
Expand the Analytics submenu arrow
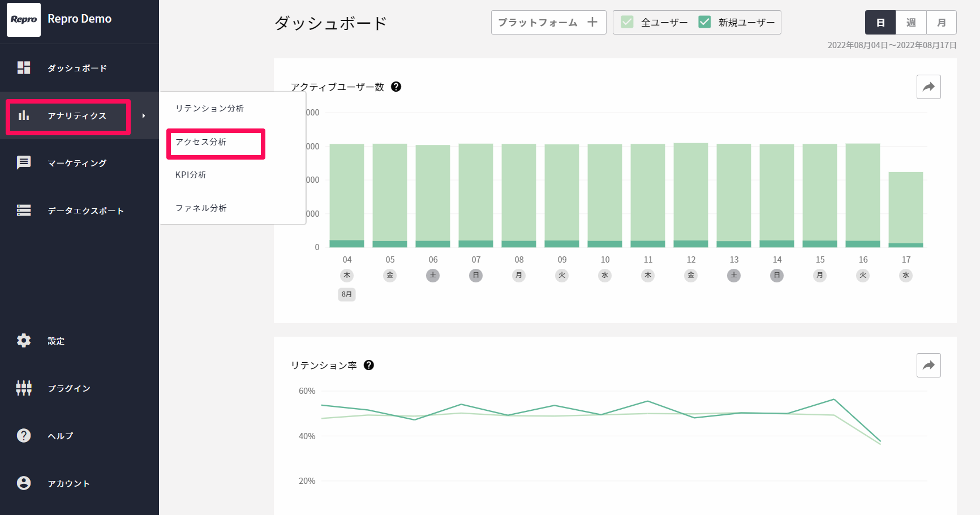[x=144, y=115]
